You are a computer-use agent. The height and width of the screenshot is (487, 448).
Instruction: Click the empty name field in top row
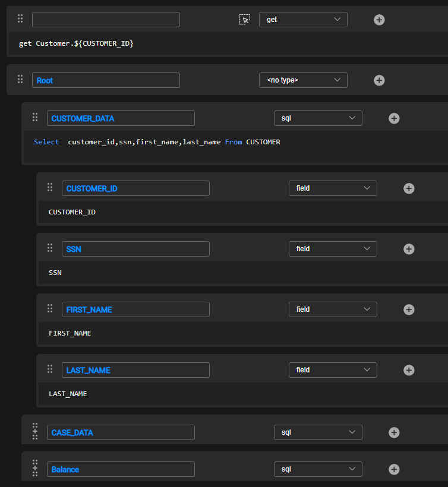tap(106, 20)
